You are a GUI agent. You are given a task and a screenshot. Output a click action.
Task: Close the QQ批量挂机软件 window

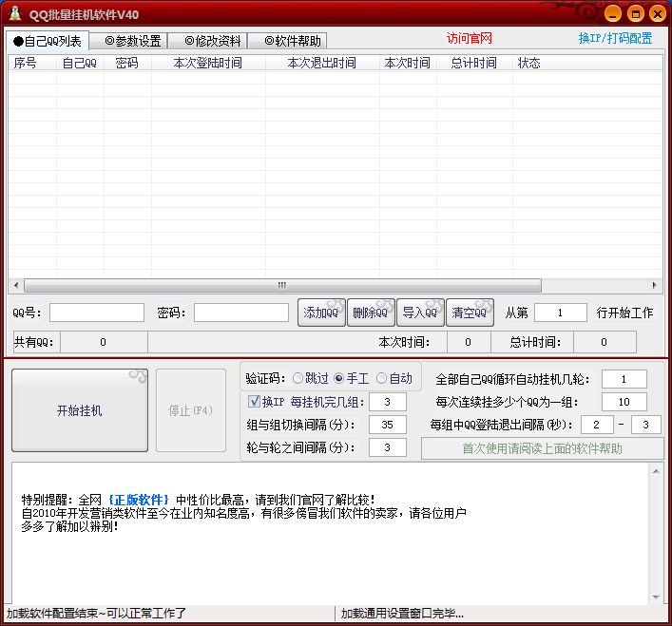click(x=658, y=14)
